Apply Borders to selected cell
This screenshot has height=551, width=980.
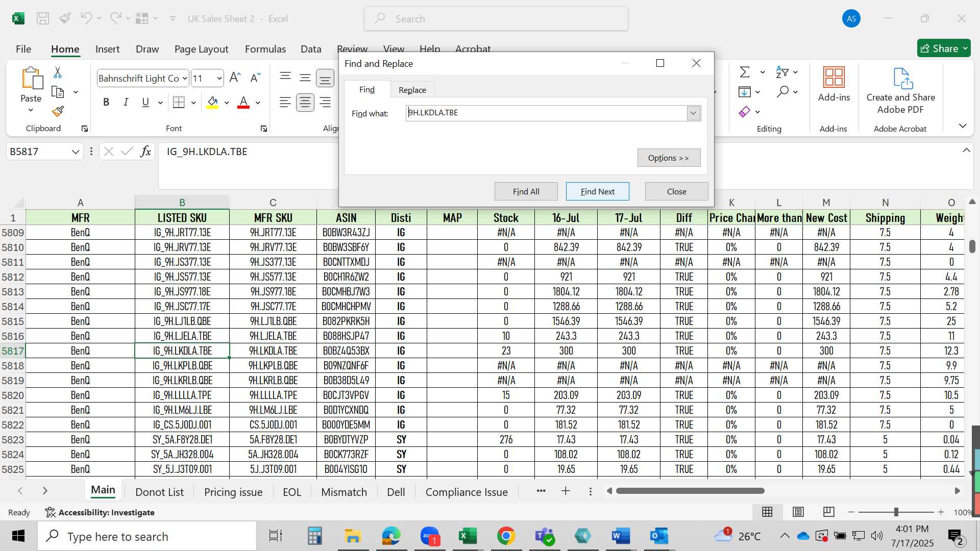(179, 103)
